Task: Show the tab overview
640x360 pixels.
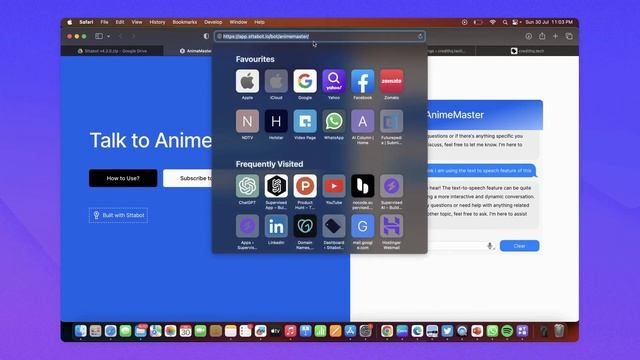Action: (x=569, y=36)
